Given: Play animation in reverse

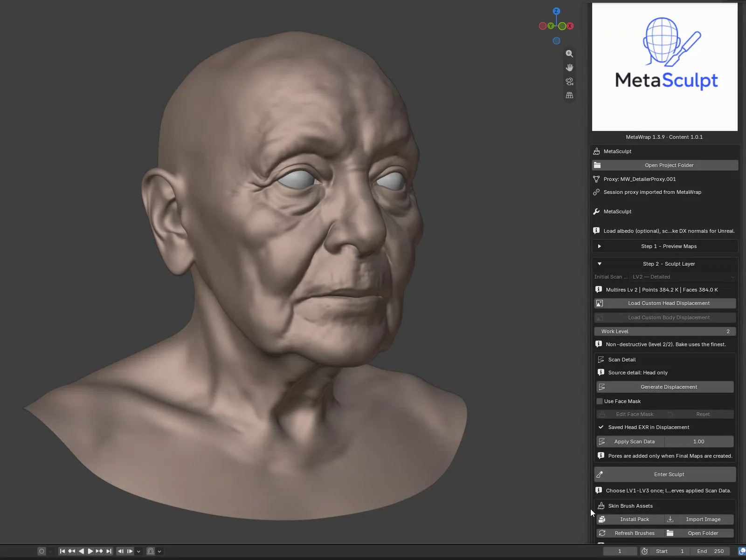Looking at the screenshot, I should point(81,551).
